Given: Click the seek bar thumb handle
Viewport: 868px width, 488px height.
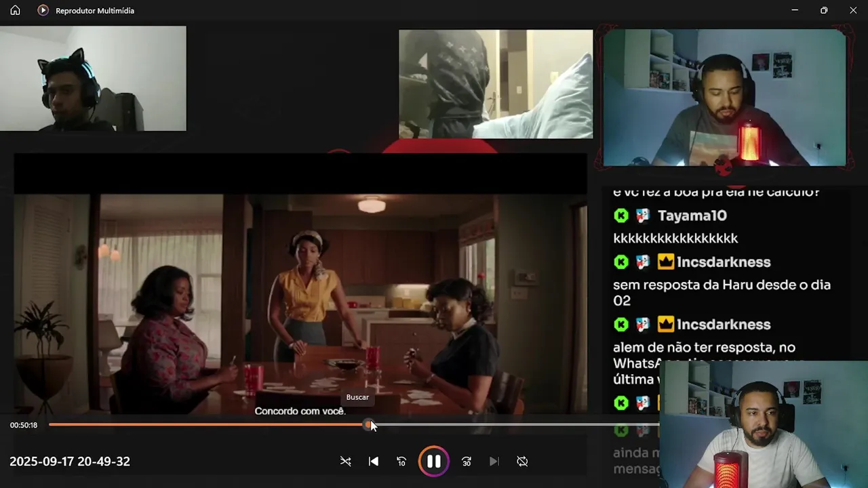Looking at the screenshot, I should 368,425.
